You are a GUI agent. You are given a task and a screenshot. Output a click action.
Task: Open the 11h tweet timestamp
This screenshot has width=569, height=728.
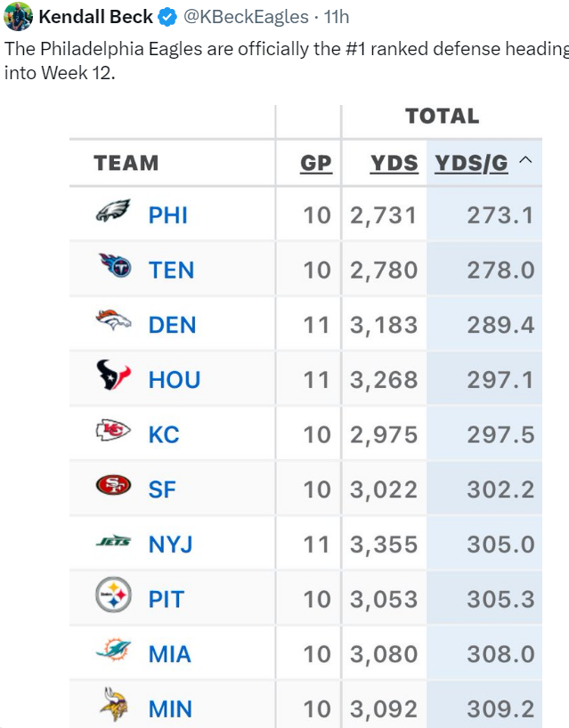[336, 16]
